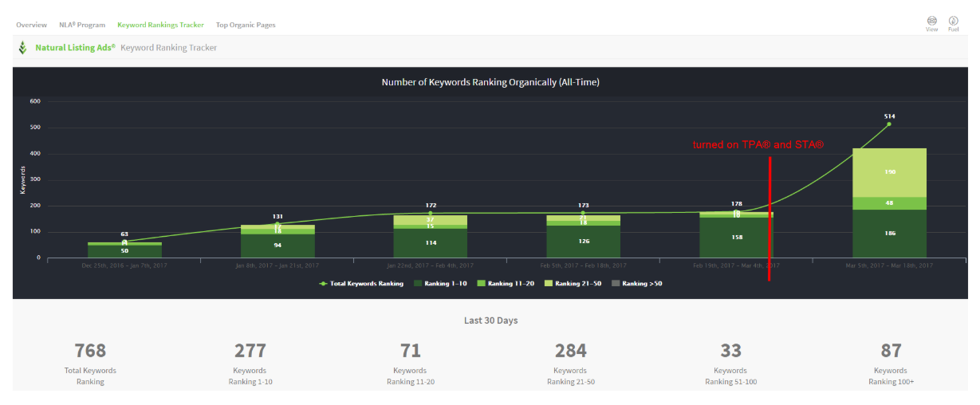Open the View eye icon
Viewport: 980px width, 405px height.
point(931,20)
